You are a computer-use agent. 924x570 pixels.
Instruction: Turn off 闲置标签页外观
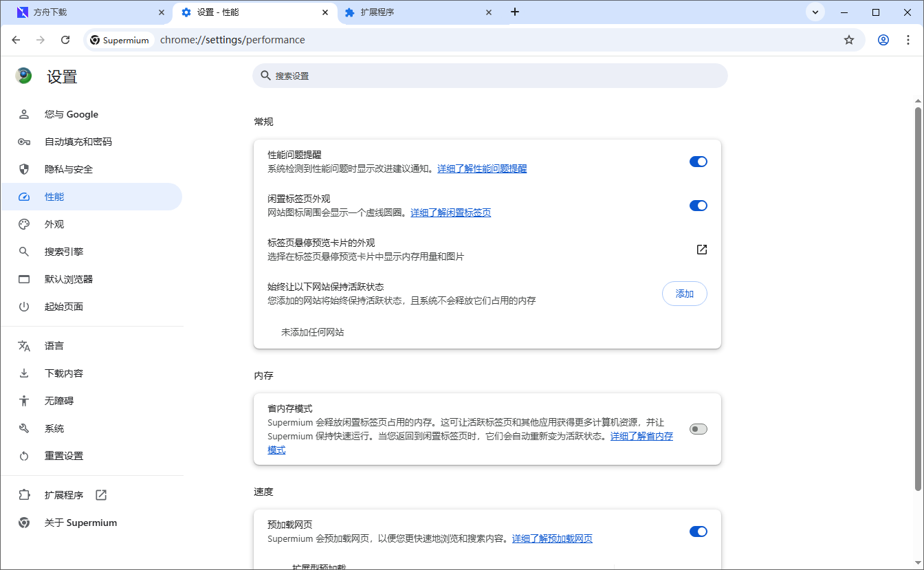(698, 205)
